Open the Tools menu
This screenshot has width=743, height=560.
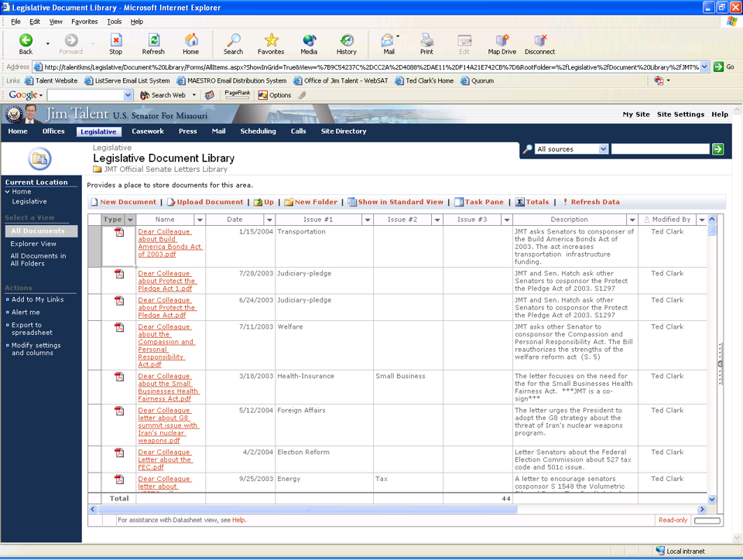[114, 22]
